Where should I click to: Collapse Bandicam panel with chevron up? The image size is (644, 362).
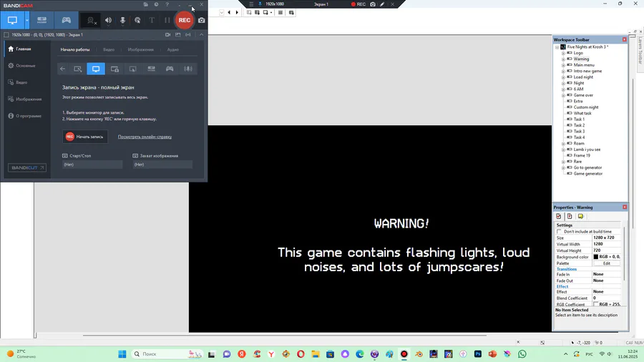[x=201, y=35]
